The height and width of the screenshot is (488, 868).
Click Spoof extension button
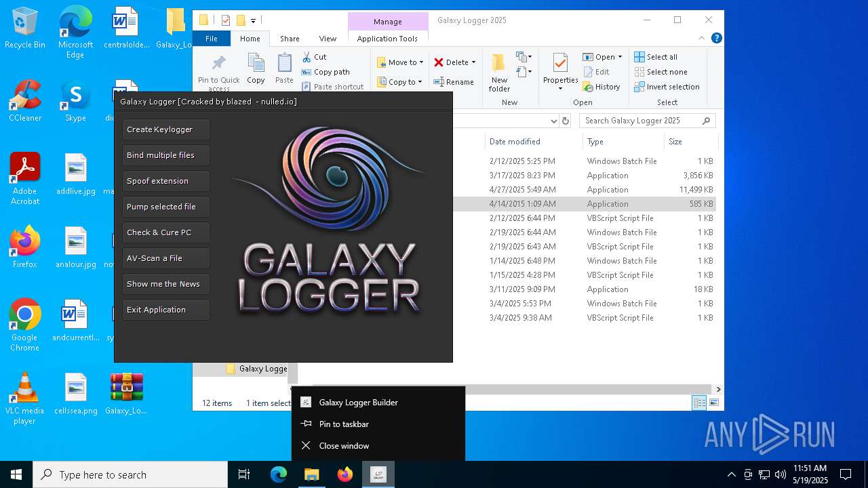point(166,181)
